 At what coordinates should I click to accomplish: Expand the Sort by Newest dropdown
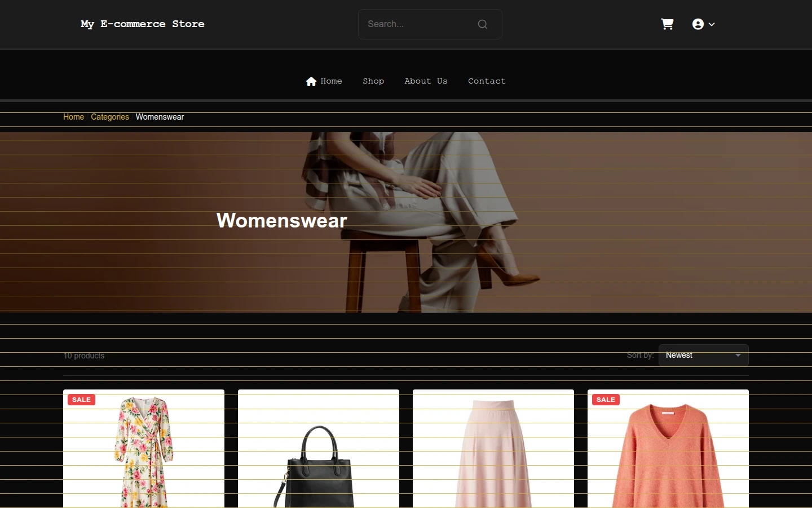704,355
